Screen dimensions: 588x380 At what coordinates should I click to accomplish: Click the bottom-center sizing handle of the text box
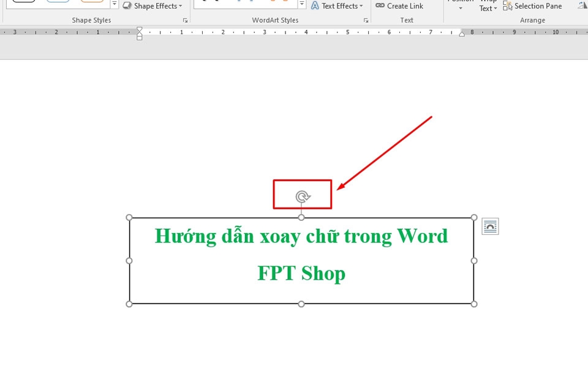pyautogui.click(x=301, y=303)
